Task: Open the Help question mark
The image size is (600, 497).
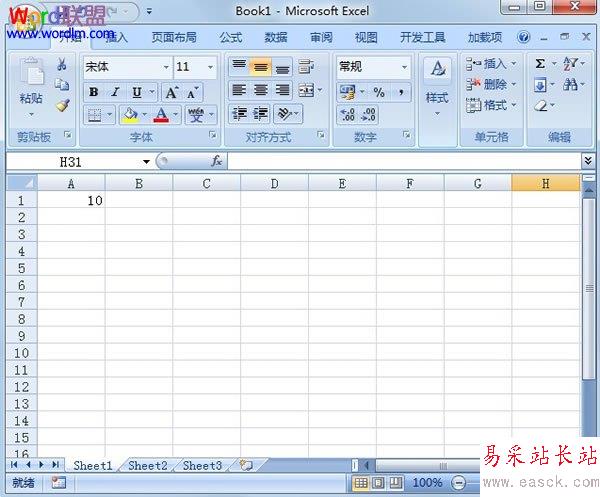Action: [x=523, y=37]
